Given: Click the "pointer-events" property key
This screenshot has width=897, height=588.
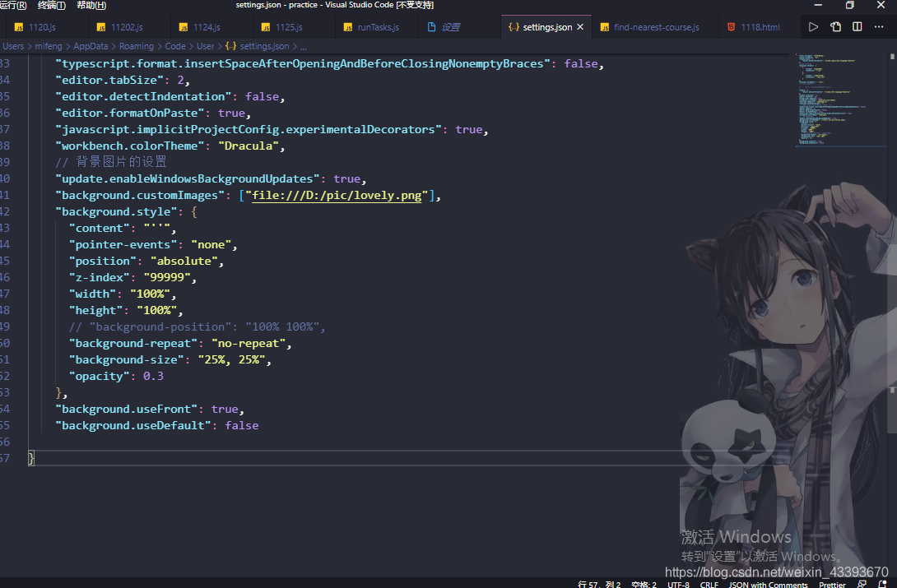Looking at the screenshot, I should coord(123,244).
